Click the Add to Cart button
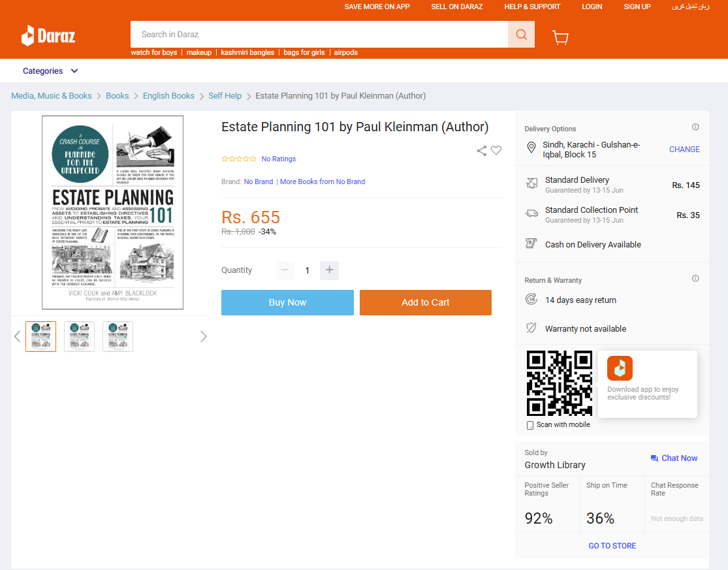728x570 pixels. 425,303
